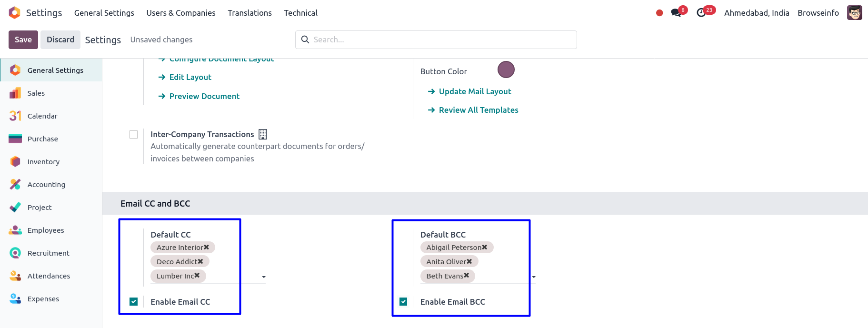Click the Save button
The image size is (868, 328).
pyautogui.click(x=23, y=40)
